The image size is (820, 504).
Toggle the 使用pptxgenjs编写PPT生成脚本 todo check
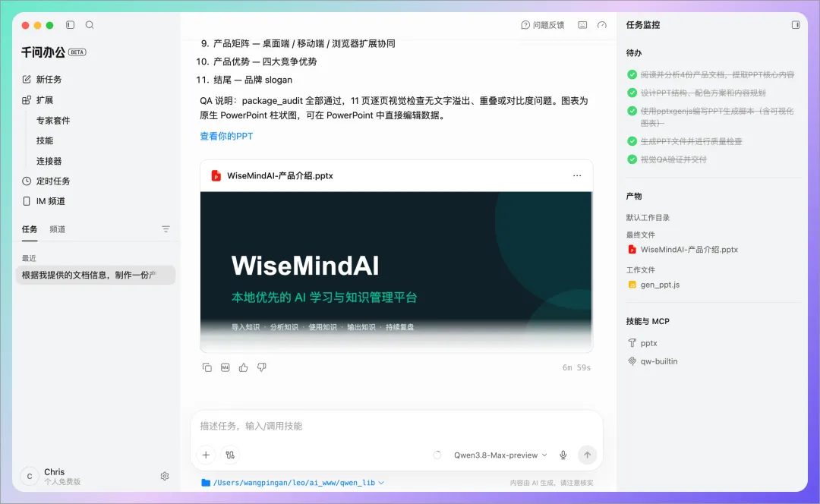click(632, 111)
